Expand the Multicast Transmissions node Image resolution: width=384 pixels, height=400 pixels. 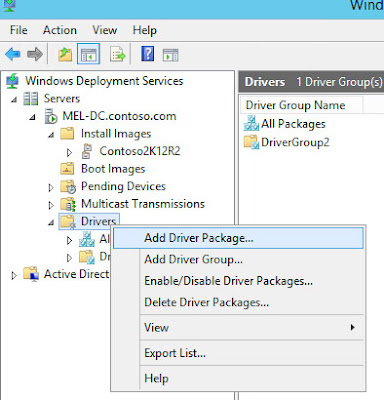coord(51,205)
